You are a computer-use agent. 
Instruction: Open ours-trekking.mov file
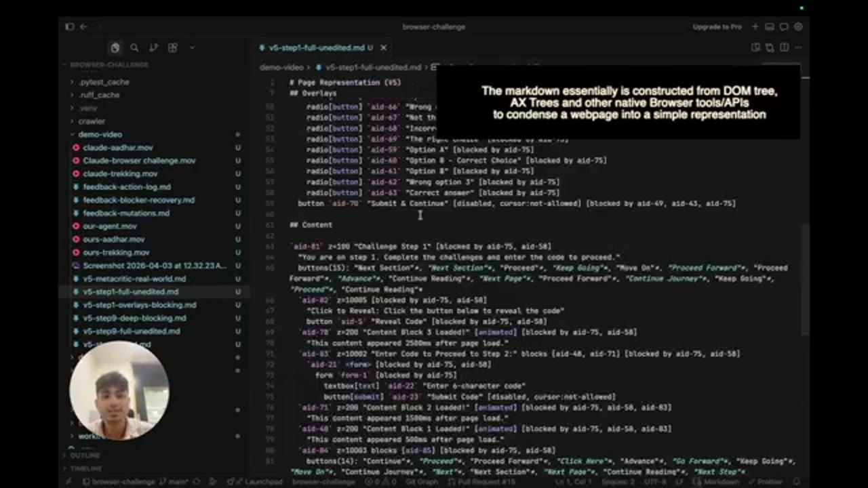[x=154, y=252]
